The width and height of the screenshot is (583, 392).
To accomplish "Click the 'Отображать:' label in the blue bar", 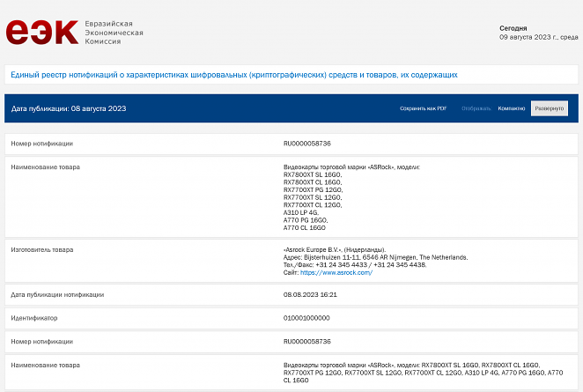I will click(476, 108).
